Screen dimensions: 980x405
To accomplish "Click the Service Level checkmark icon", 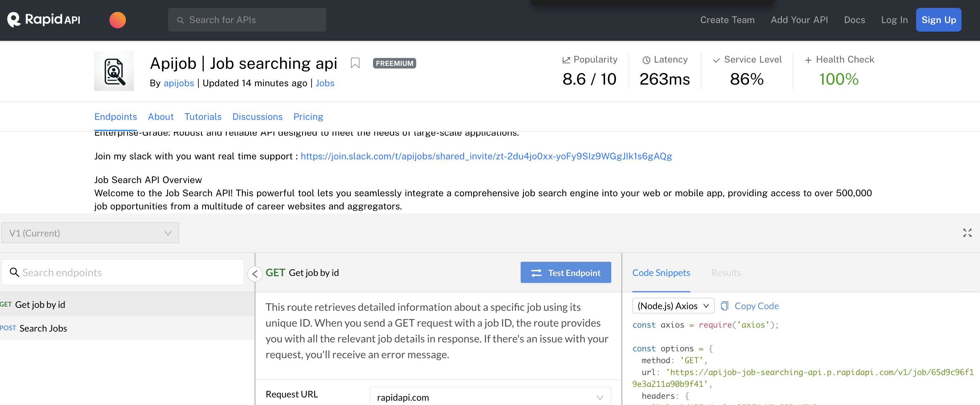I will pyautogui.click(x=717, y=60).
